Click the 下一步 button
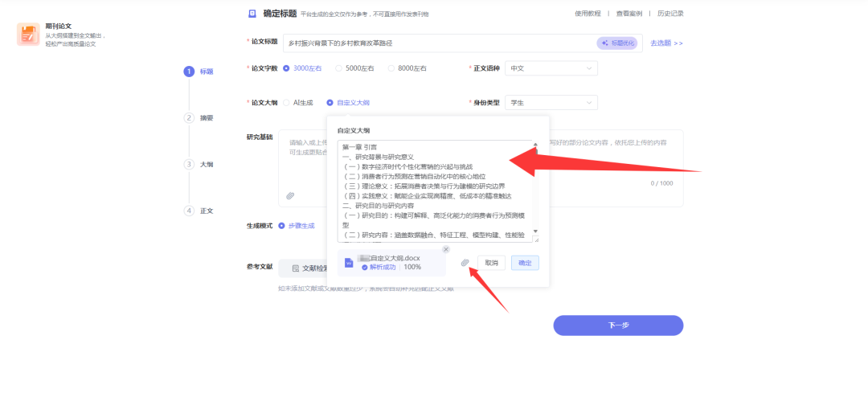 (618, 325)
